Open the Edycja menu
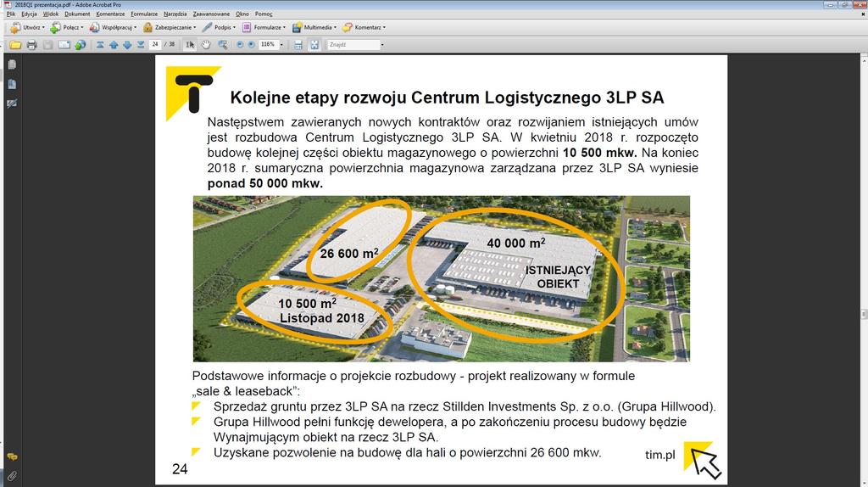Image resolution: width=868 pixels, height=487 pixels. pos(29,14)
